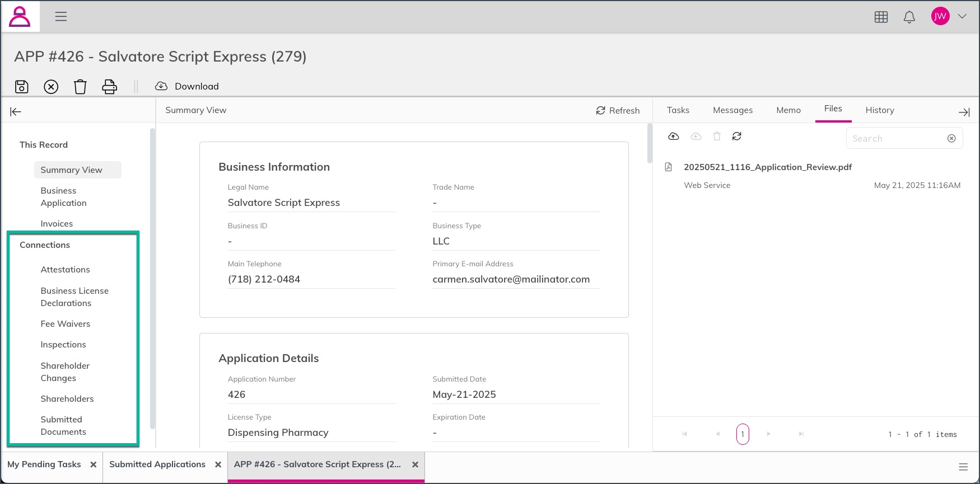Switch to the Tasks tab

[x=678, y=110]
